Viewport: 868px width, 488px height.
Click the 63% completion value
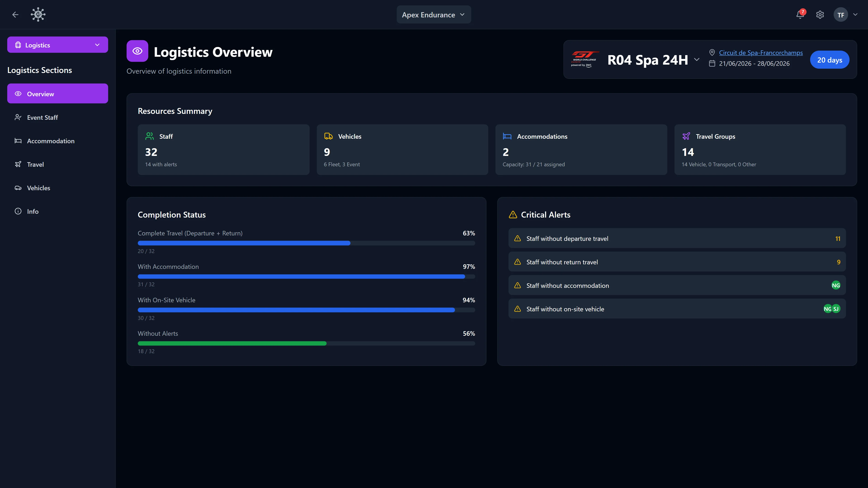[469, 233]
